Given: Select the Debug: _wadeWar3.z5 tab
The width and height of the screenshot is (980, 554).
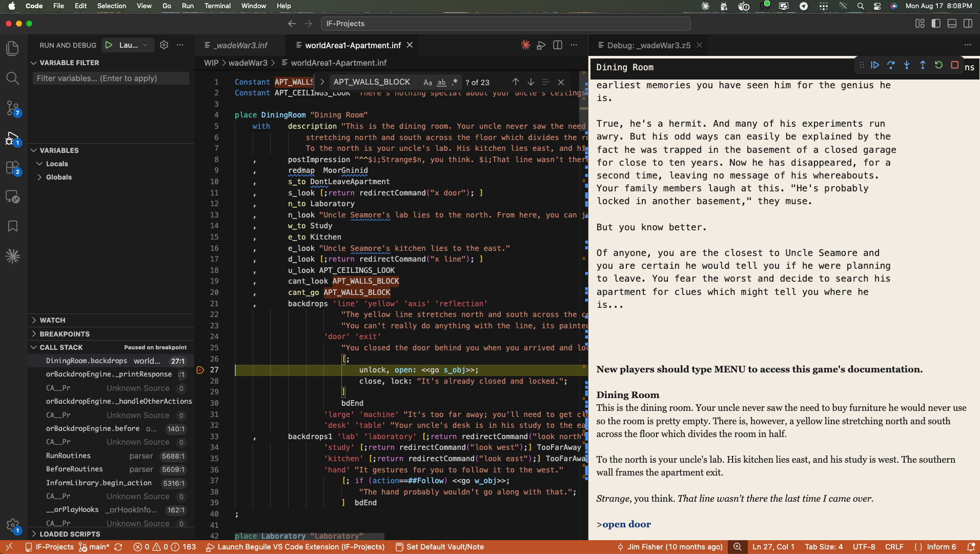Looking at the screenshot, I should pyautogui.click(x=648, y=45).
